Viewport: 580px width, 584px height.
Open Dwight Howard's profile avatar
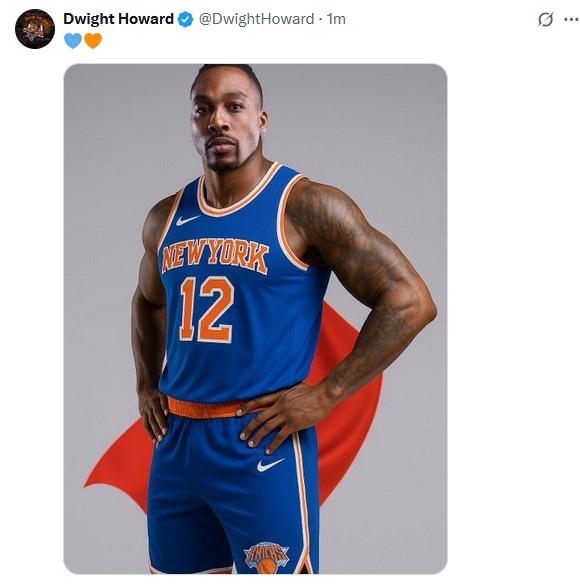35,29
